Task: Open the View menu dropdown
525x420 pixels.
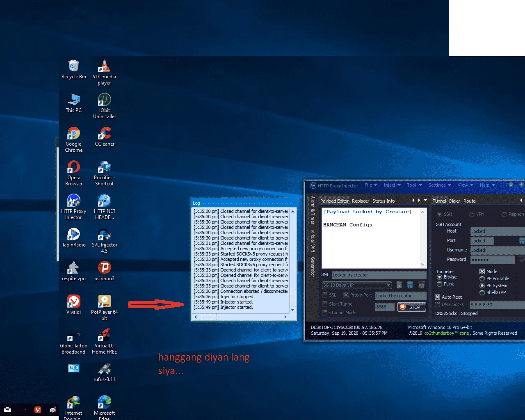Action: point(465,185)
